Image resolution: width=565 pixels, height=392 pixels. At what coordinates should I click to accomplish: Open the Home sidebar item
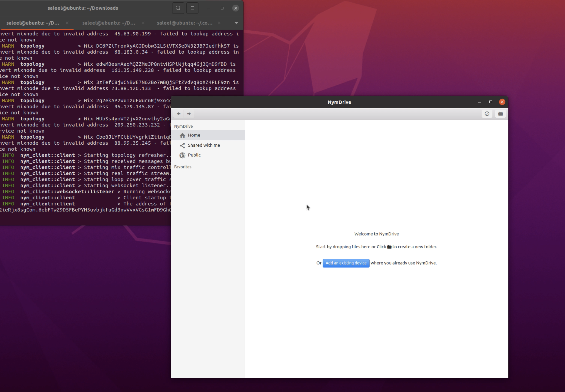[194, 135]
